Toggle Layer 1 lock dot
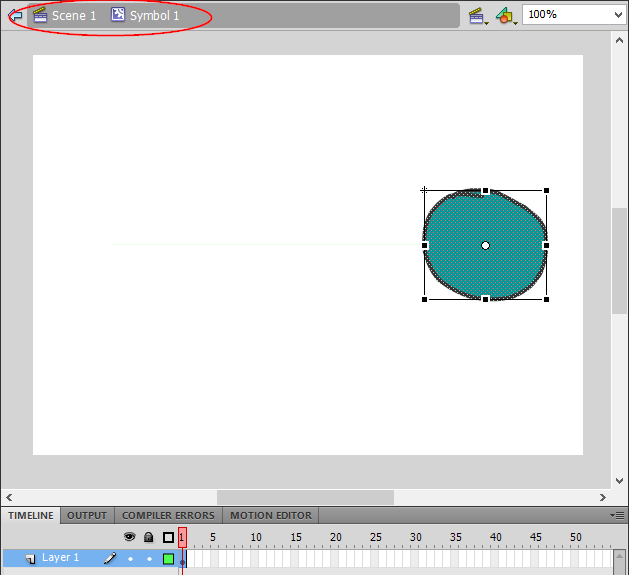This screenshot has width=629, height=575. pos(150,559)
